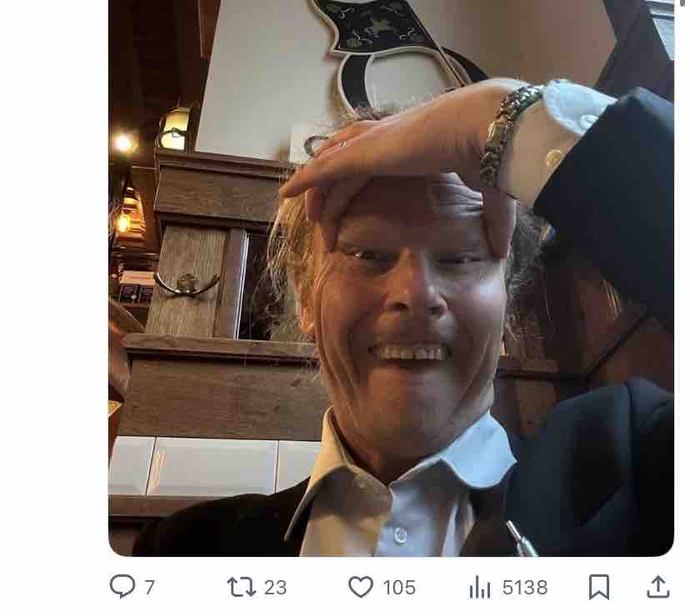Like the post with the heart icon
The image size is (690, 616).
coord(360,587)
